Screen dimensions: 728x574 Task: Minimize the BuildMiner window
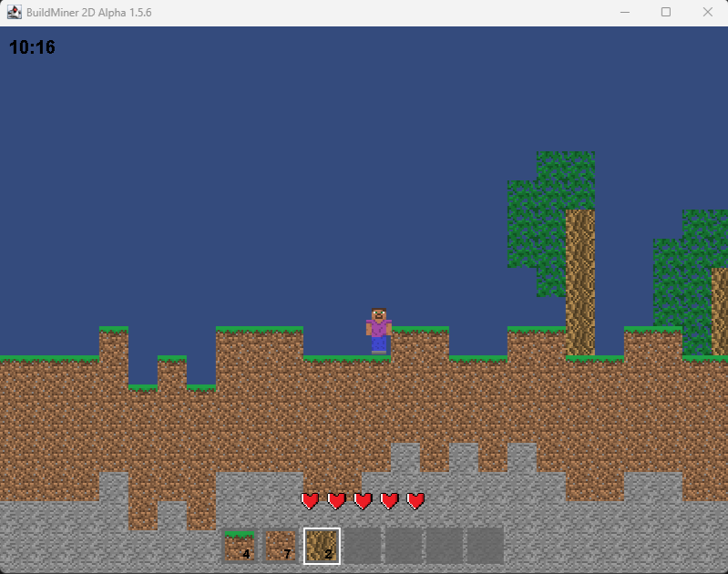625,13
